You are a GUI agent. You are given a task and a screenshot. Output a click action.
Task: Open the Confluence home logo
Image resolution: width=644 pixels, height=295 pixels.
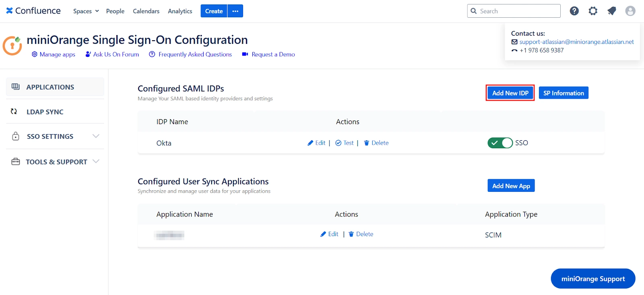click(x=33, y=11)
